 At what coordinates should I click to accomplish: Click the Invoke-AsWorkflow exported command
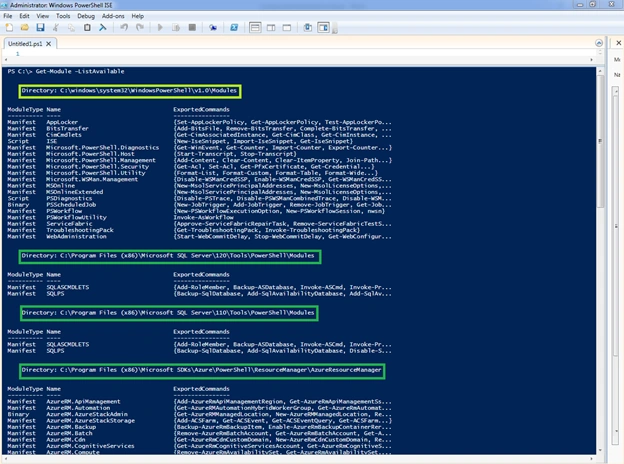pos(203,217)
